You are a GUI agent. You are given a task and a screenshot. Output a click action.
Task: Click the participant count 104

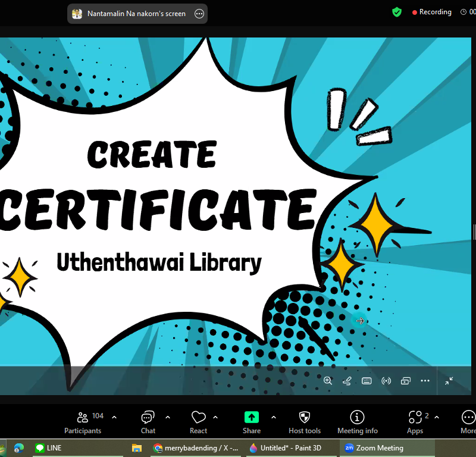point(98,416)
